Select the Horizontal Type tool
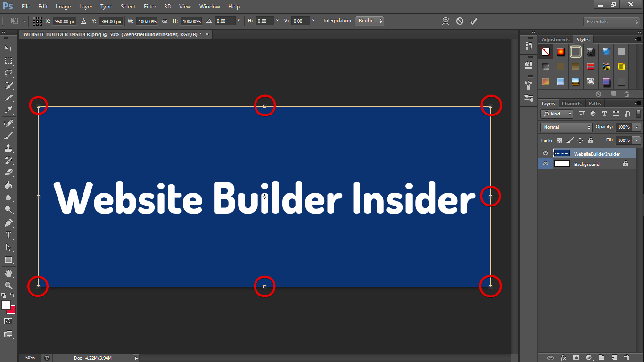 pyautogui.click(x=8, y=235)
